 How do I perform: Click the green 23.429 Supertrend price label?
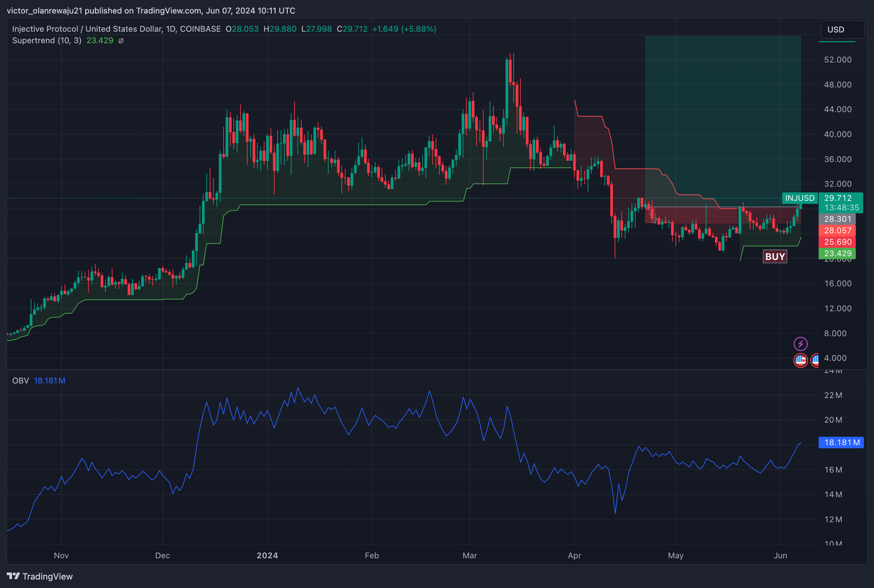click(837, 253)
